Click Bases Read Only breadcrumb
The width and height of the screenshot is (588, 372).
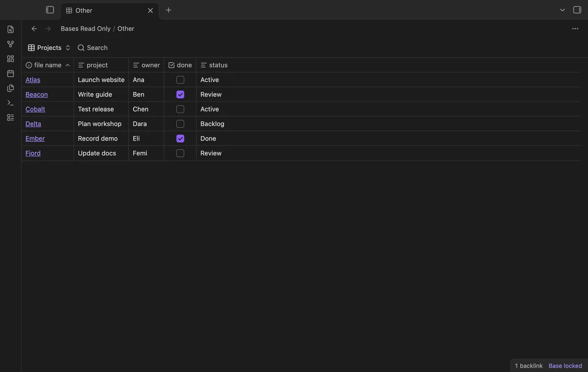point(86,28)
